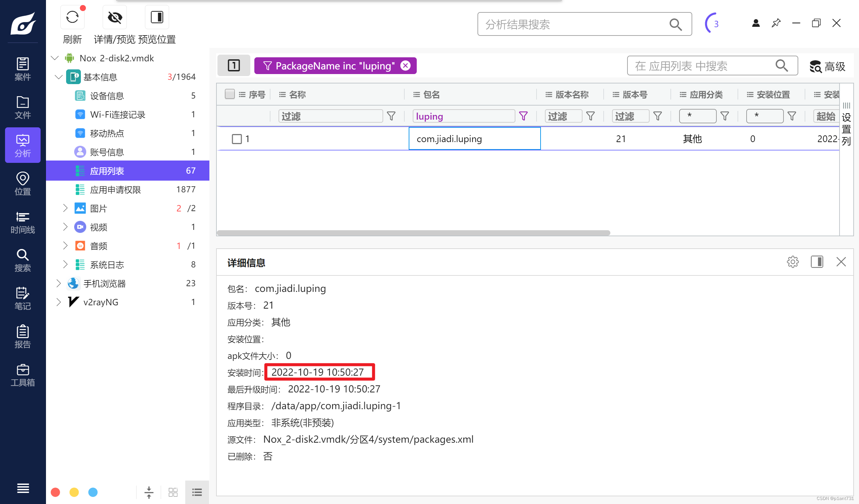
Task: Click the 分析结果搜索 search field
Action: click(x=573, y=24)
